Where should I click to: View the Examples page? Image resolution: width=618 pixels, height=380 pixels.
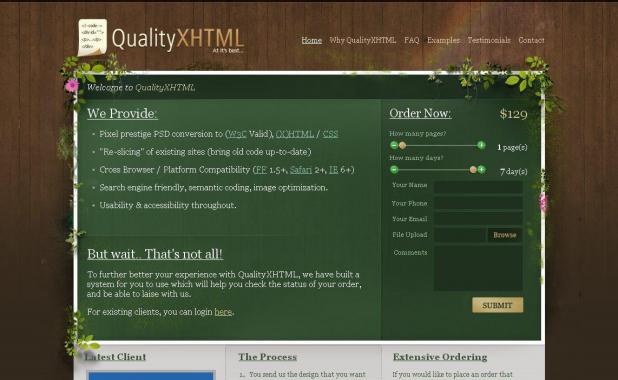(443, 40)
